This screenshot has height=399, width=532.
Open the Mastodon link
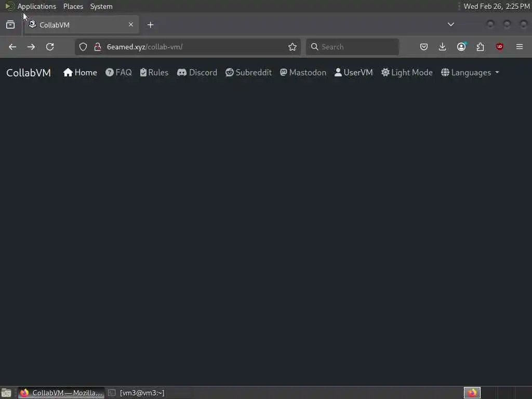pyautogui.click(x=303, y=73)
